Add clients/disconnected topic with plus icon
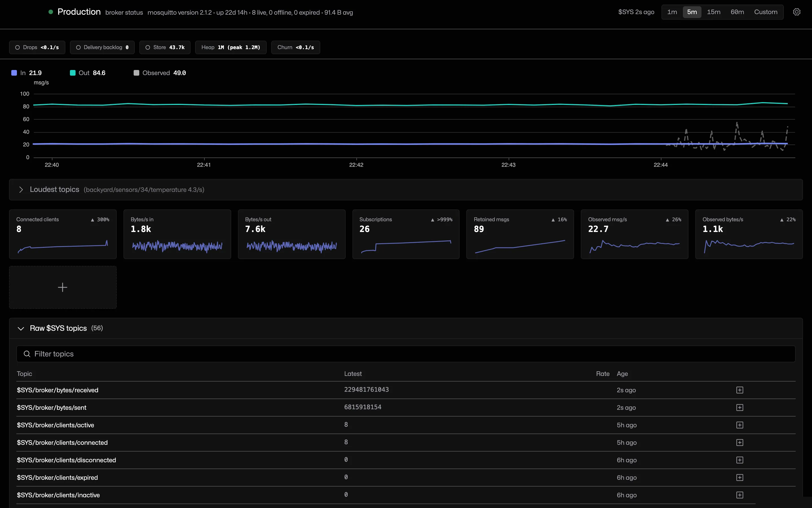Viewport: 812px width, 508px height. pos(740,460)
